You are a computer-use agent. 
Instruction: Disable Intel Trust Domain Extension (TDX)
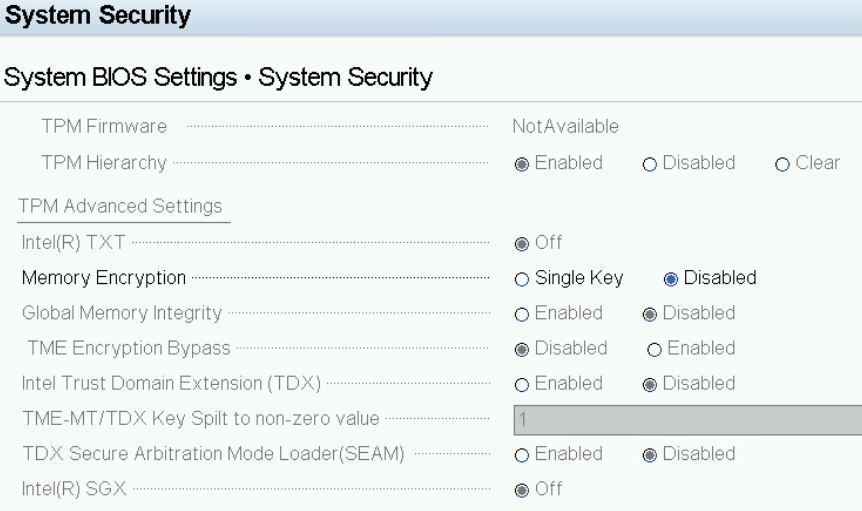pos(650,384)
